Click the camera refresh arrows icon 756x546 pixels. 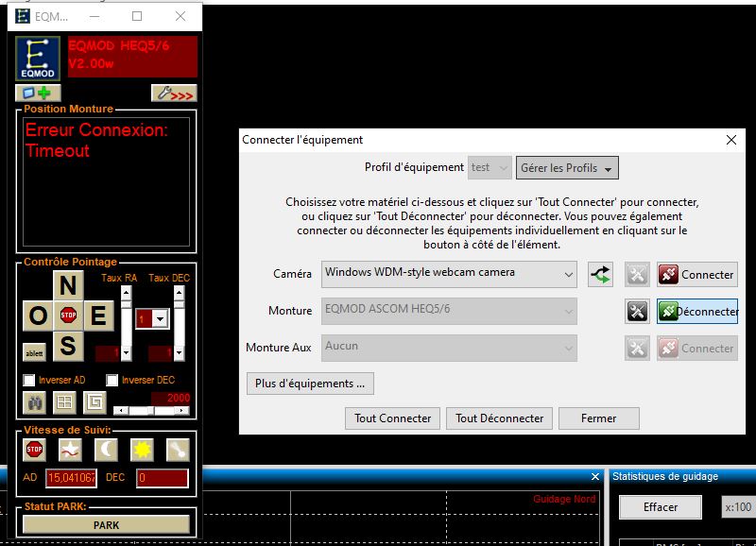pos(600,275)
